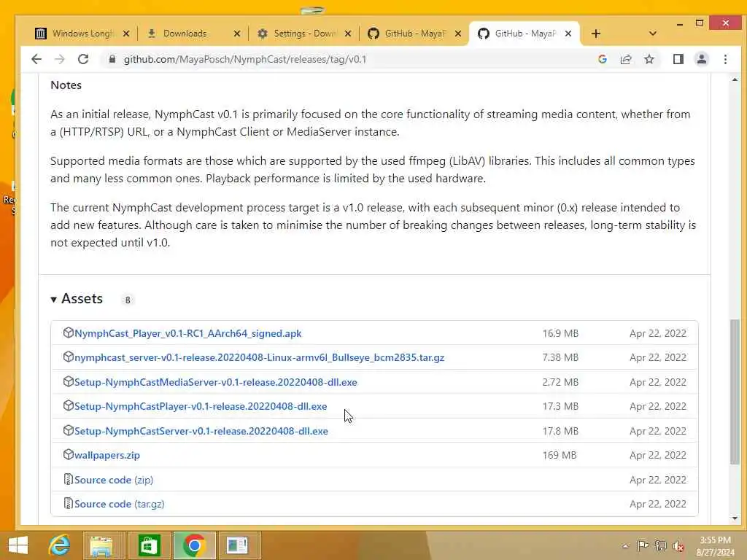The height and width of the screenshot is (560, 747).
Task: Download Source code (tar.gz)
Action: click(119, 504)
